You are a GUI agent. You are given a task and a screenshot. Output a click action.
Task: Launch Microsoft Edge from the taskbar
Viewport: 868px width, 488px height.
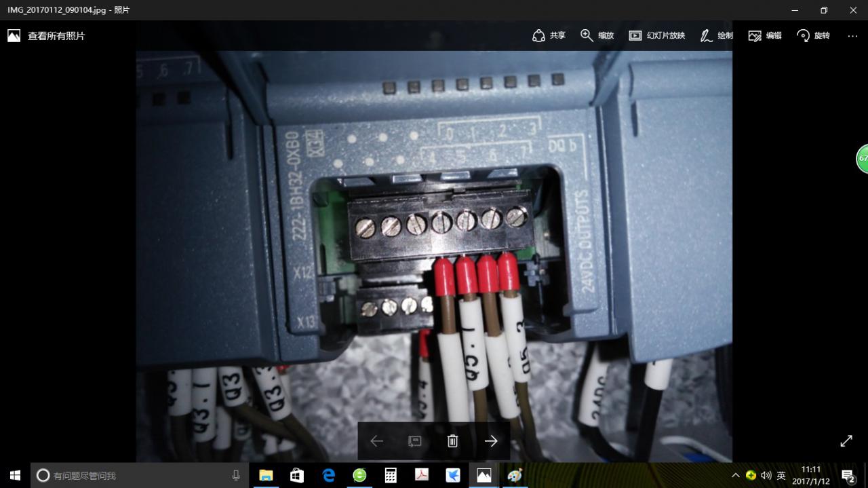[x=328, y=476]
